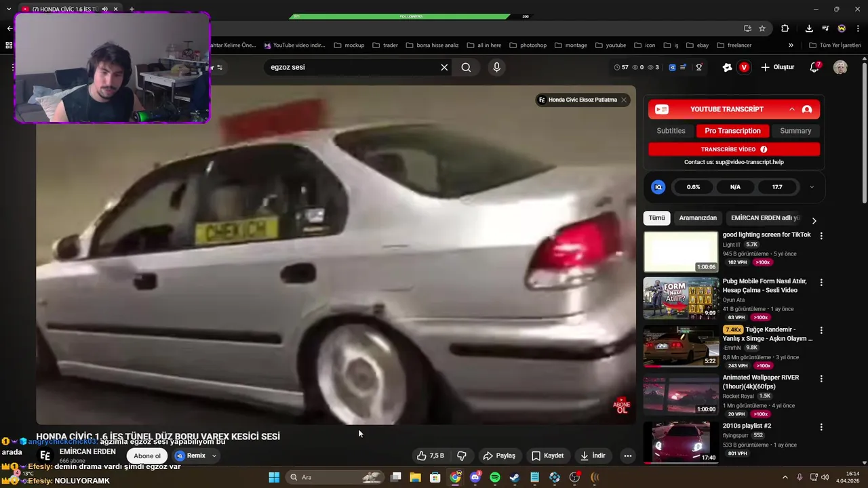Open the YouTube account avatar menu
The width and height of the screenshot is (868, 488).
[840, 67]
